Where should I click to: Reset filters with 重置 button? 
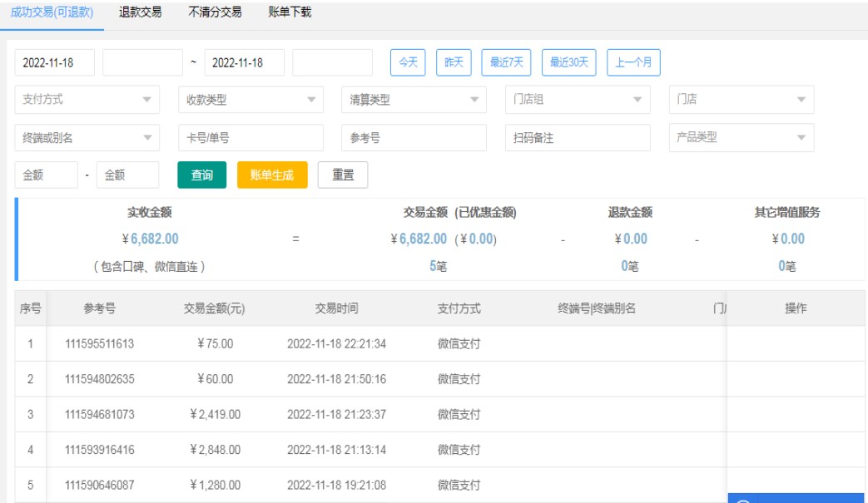pos(343,175)
